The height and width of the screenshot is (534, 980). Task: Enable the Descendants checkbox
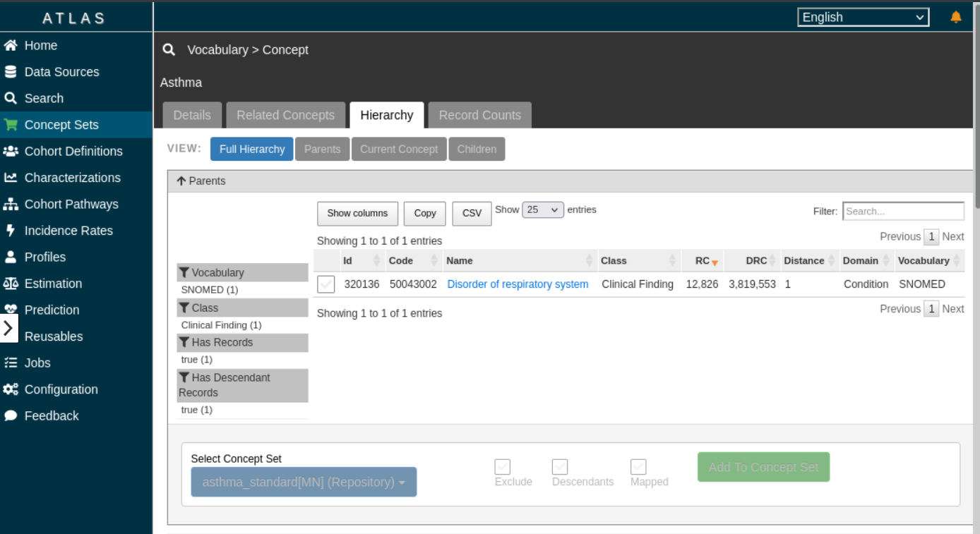pyautogui.click(x=560, y=467)
